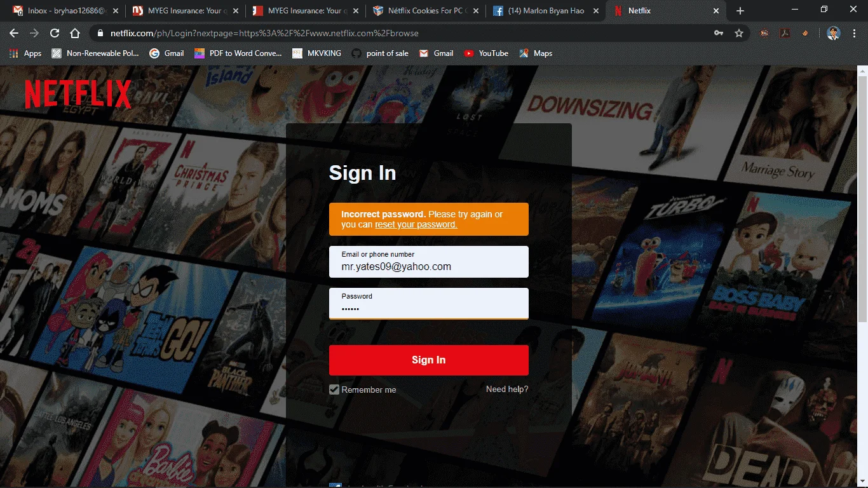Open the Gmail bookmark beside YouTube
Screen dimensions: 868x488
pyautogui.click(x=436, y=53)
